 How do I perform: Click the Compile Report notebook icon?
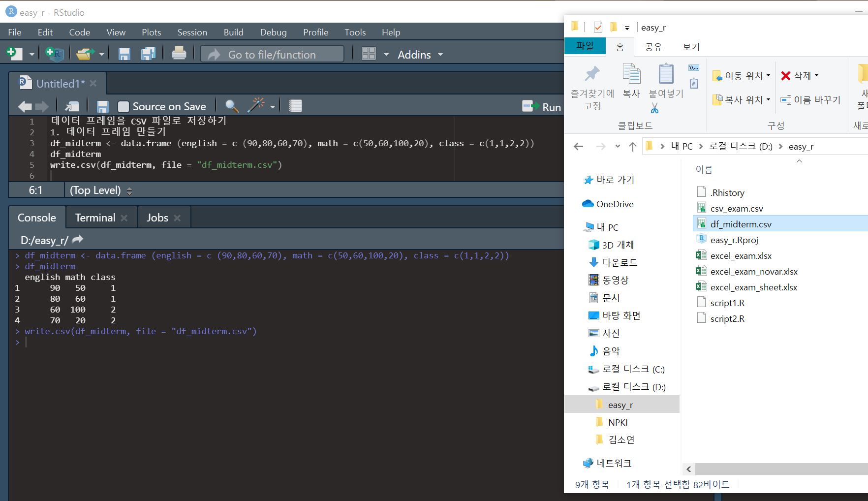(x=295, y=106)
